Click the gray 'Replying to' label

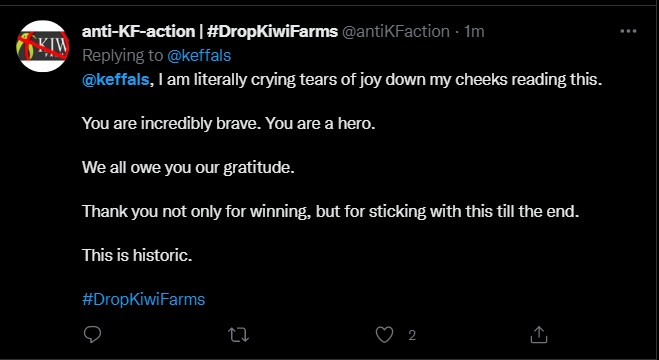[123, 55]
